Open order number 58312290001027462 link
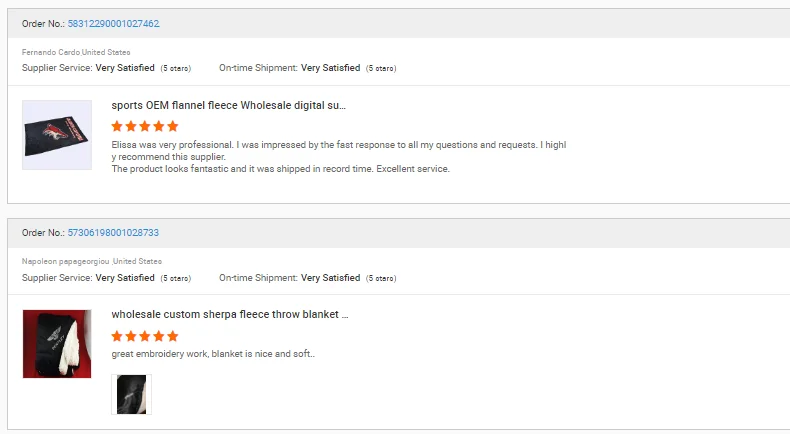Screen dimensions: 790x434 pos(113,23)
